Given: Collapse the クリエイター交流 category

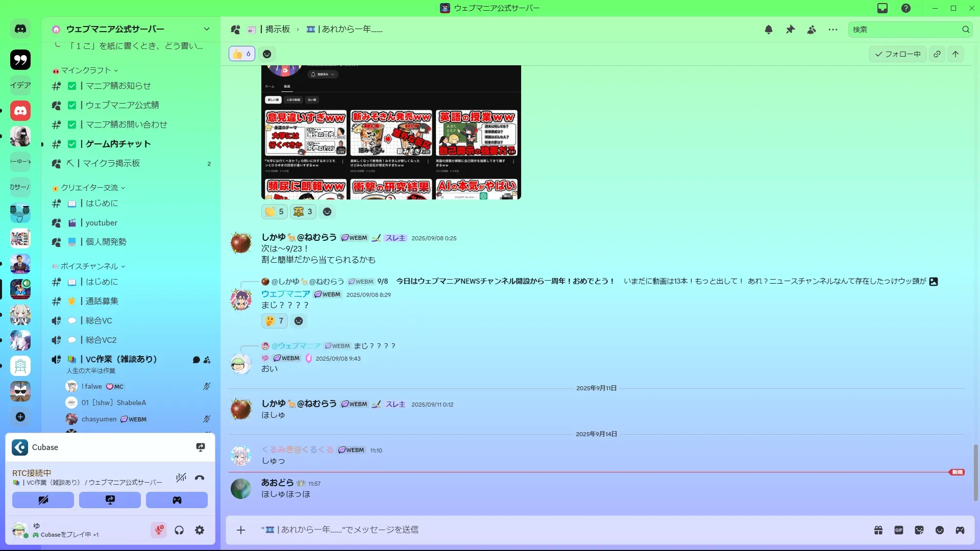Looking at the screenshot, I should point(89,188).
